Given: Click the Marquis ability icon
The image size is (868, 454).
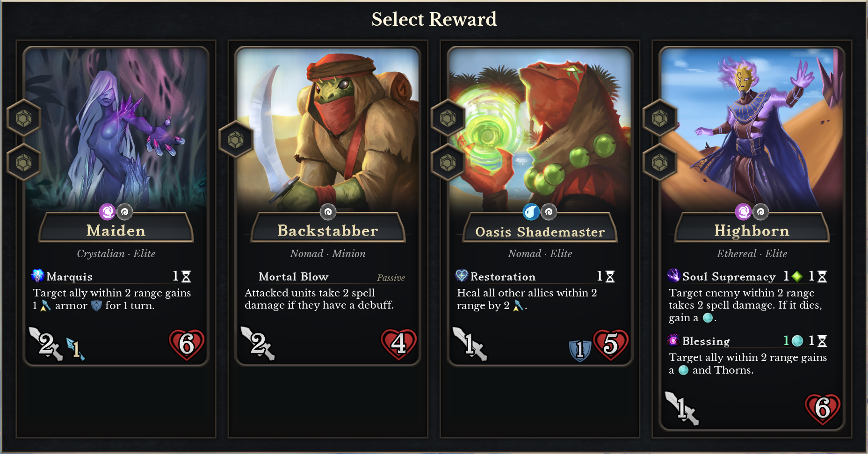Looking at the screenshot, I should pyautogui.click(x=37, y=276).
